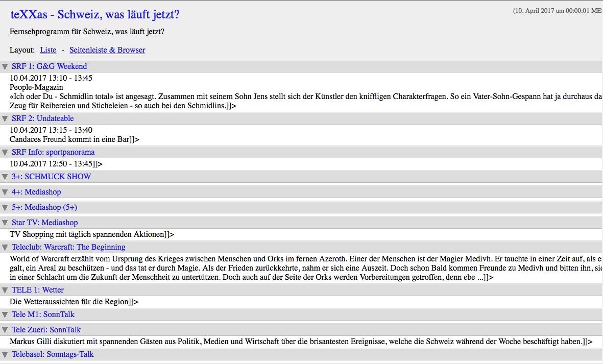
Task: Collapse the Star TV: Mediashop triangle
Action: click(x=5, y=223)
